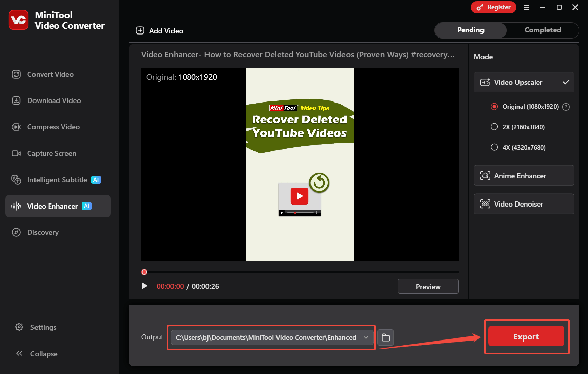Switch to the Completed tab

pyautogui.click(x=543, y=30)
